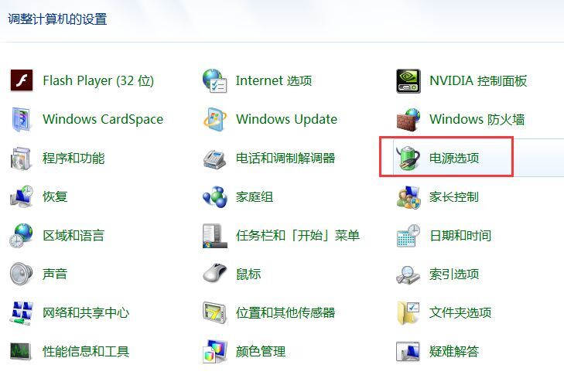Open 任务栏和「开始」菜单 text link
Screen dimensions: 564x392
[298, 235]
